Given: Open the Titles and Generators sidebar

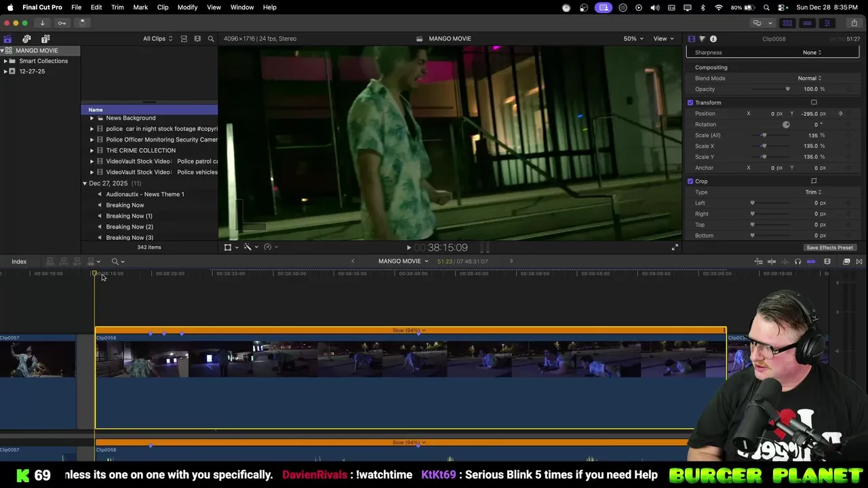Looking at the screenshot, I should pos(45,39).
